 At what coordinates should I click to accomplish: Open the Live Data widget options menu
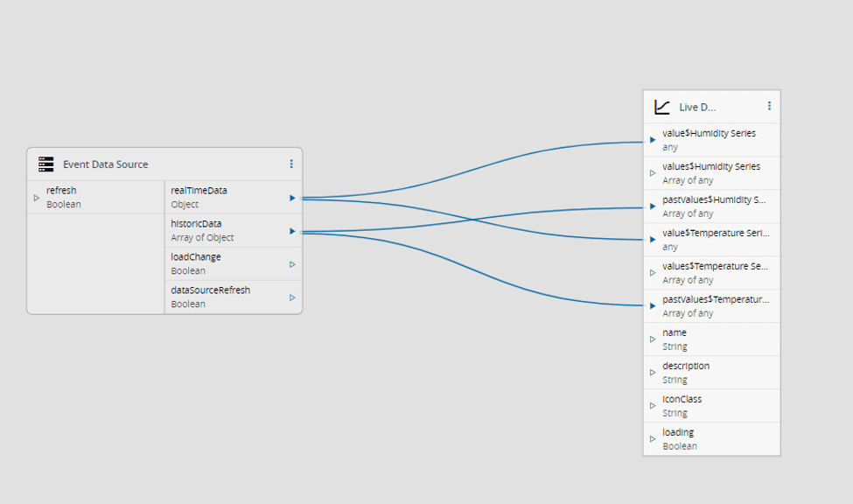tap(769, 106)
